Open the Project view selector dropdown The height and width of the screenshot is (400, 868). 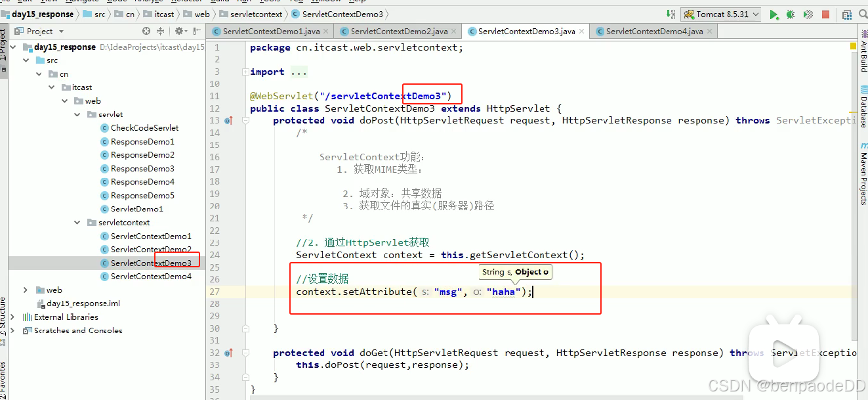tap(45, 31)
